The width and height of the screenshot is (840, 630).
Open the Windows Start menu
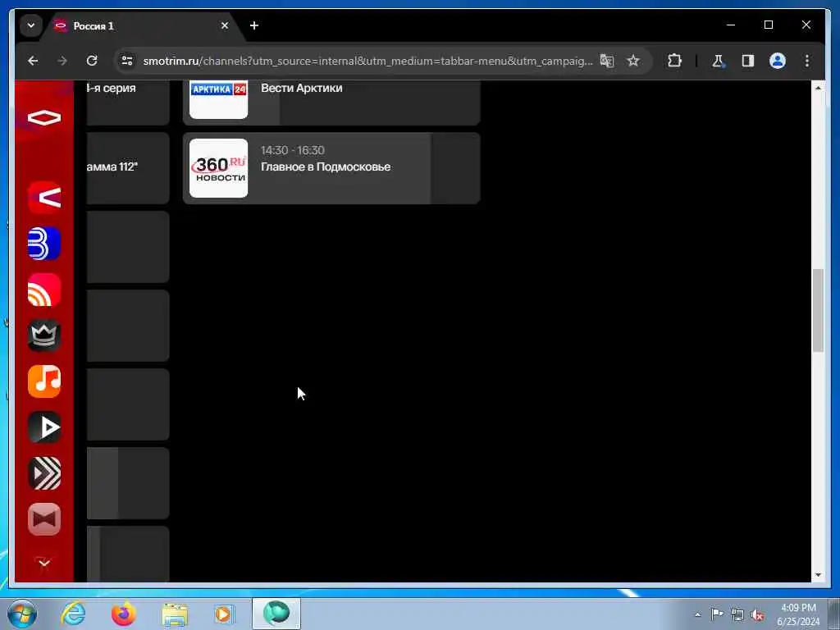[22, 614]
